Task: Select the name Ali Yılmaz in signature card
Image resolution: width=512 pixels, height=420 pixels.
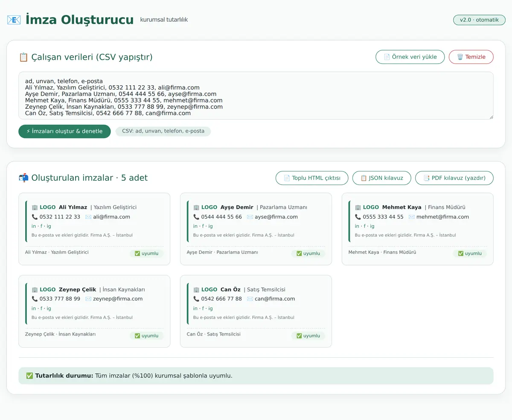Action: pos(73,207)
